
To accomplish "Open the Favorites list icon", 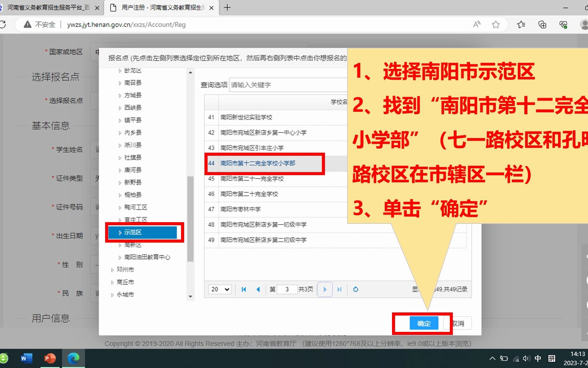I will pyautogui.click(x=521, y=25).
